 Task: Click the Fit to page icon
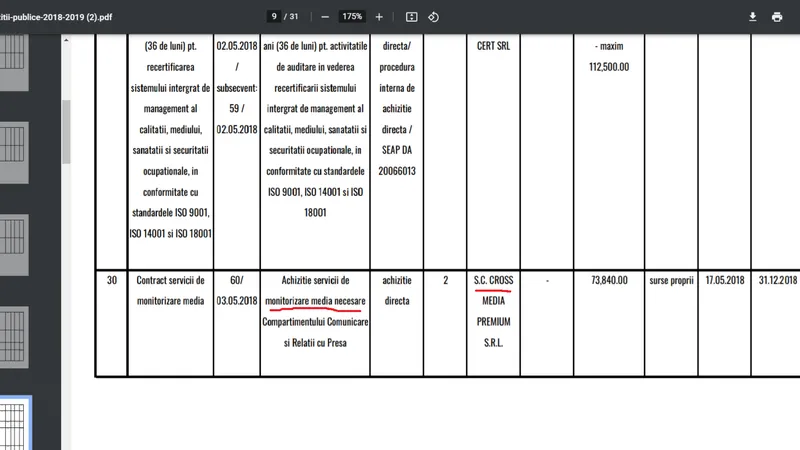click(x=411, y=17)
